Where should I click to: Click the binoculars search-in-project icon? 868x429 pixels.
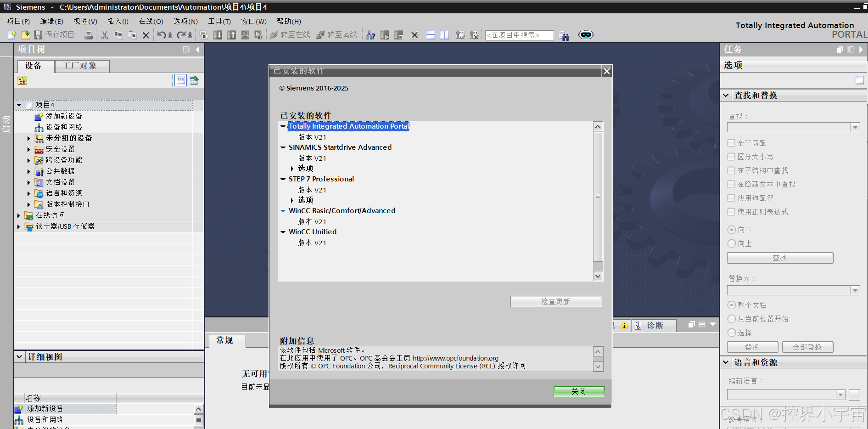pyautogui.click(x=564, y=36)
